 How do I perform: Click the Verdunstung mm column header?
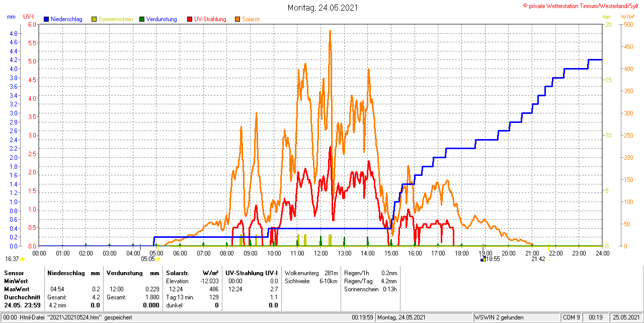pyautogui.click(x=133, y=273)
